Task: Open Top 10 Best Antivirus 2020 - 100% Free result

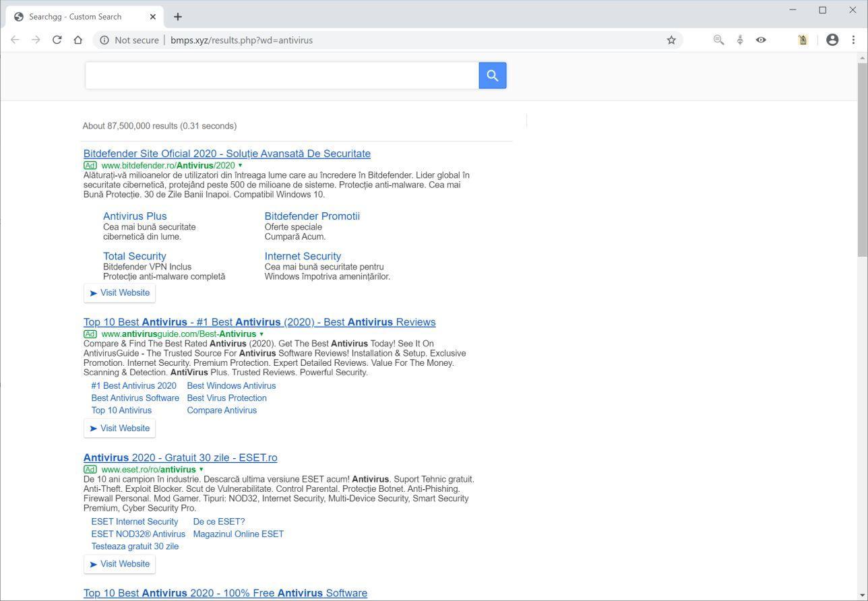Action: 226,593
